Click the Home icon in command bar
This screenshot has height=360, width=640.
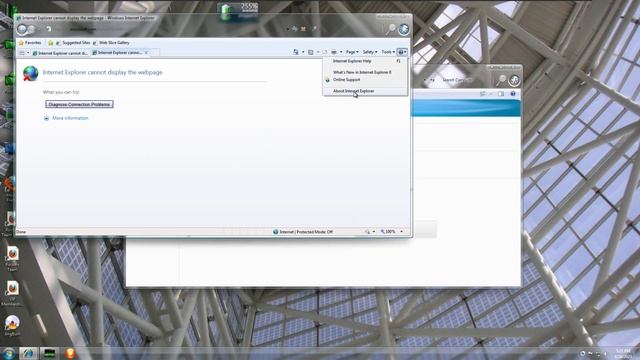point(296,52)
